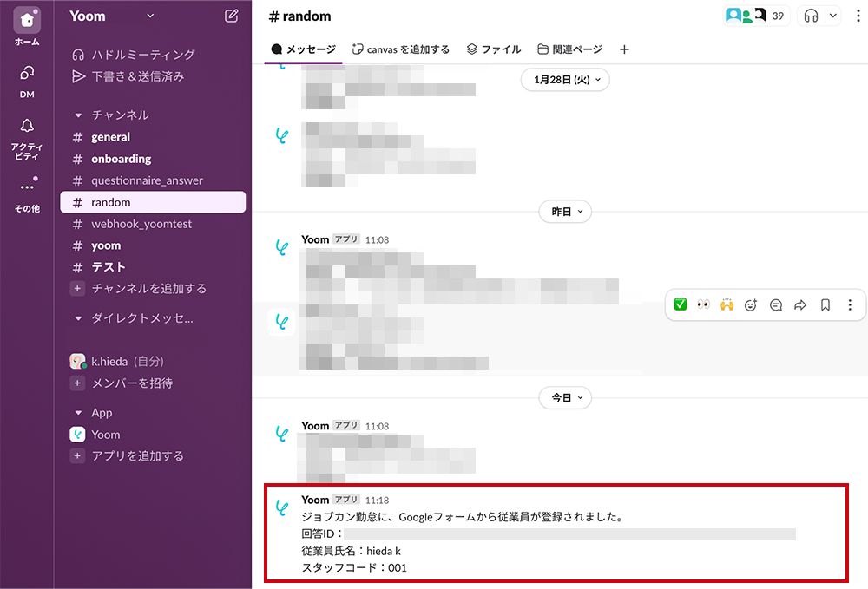The width and height of the screenshot is (868, 589).
Task: Collapse the ダイレクトメッセージ section
Action: click(x=78, y=318)
